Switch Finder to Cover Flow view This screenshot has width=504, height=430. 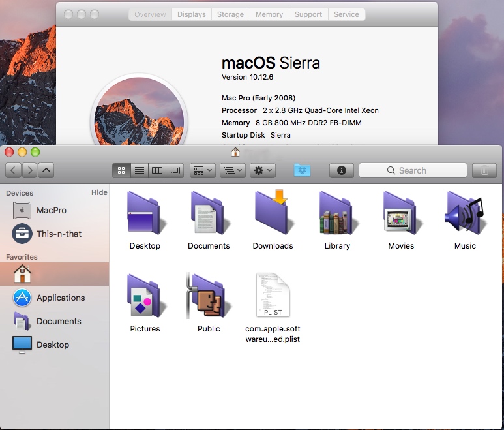(175, 170)
